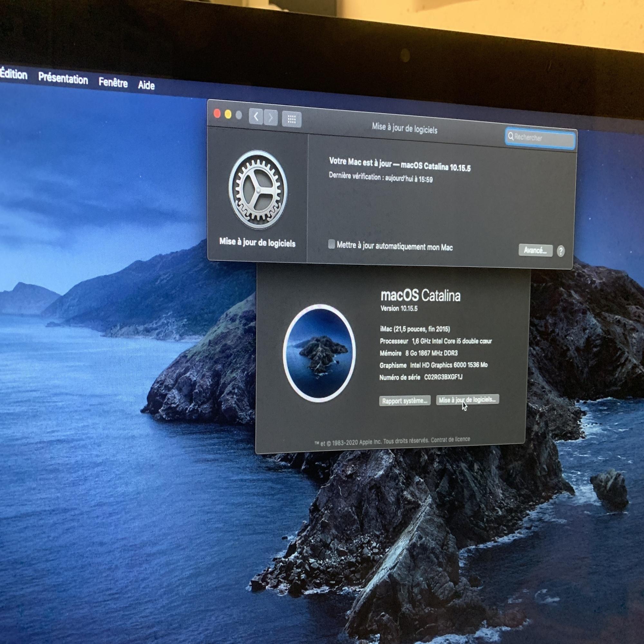Image resolution: width=644 pixels, height=644 pixels.
Task: Click iMac (21,5 pouces, fin 2015) text
Action: (x=415, y=329)
